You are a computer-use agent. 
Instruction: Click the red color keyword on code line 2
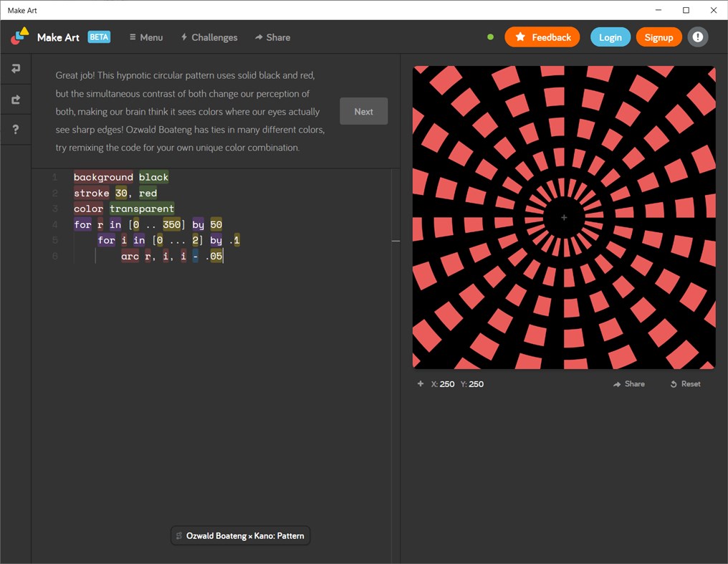tap(148, 193)
